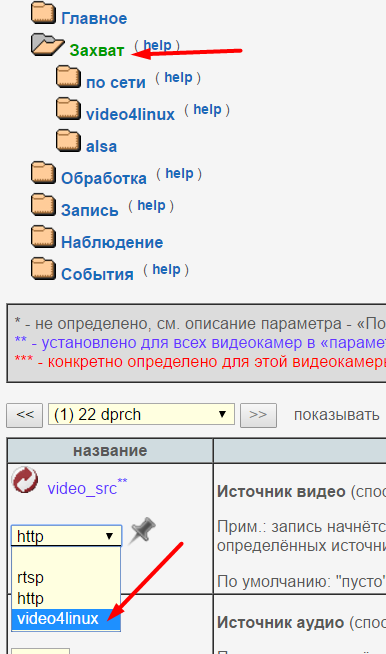Open the Обработка section
Image resolution: width=386 pixels, height=654 pixels.
point(104,179)
